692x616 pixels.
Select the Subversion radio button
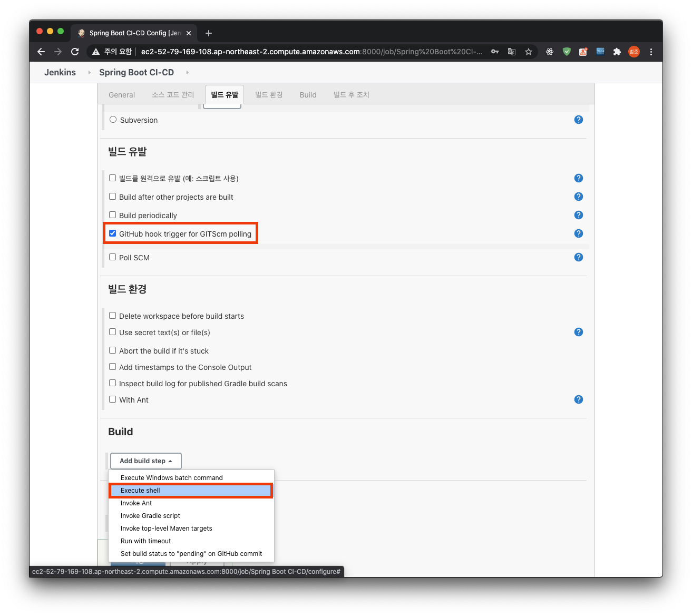click(113, 120)
